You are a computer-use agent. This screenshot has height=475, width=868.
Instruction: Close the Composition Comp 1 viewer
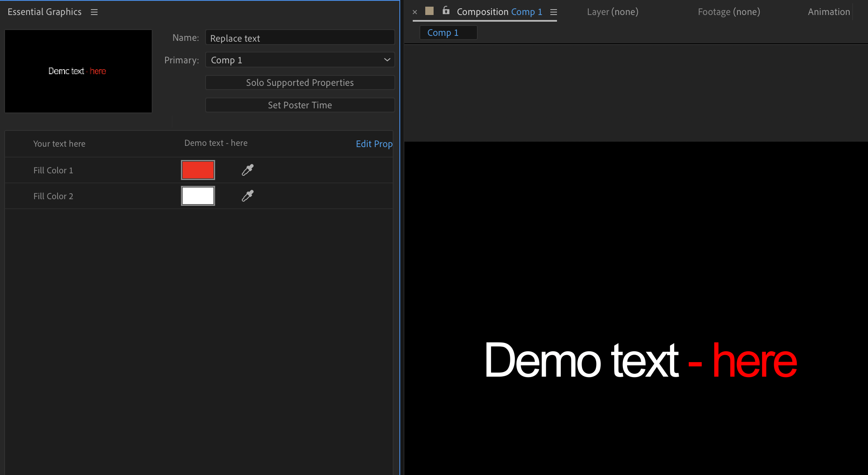415,12
